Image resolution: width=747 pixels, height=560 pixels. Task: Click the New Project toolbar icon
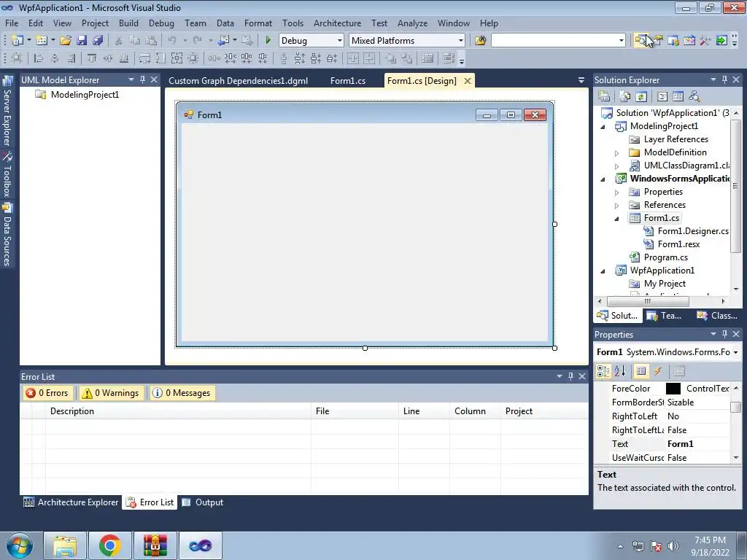(18, 41)
